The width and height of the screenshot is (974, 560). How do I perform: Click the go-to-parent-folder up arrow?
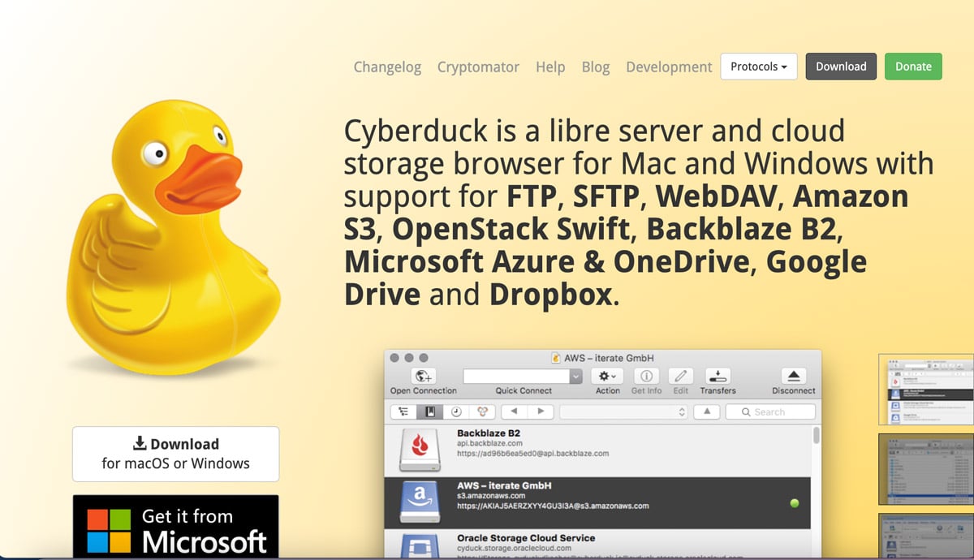pyautogui.click(x=707, y=411)
